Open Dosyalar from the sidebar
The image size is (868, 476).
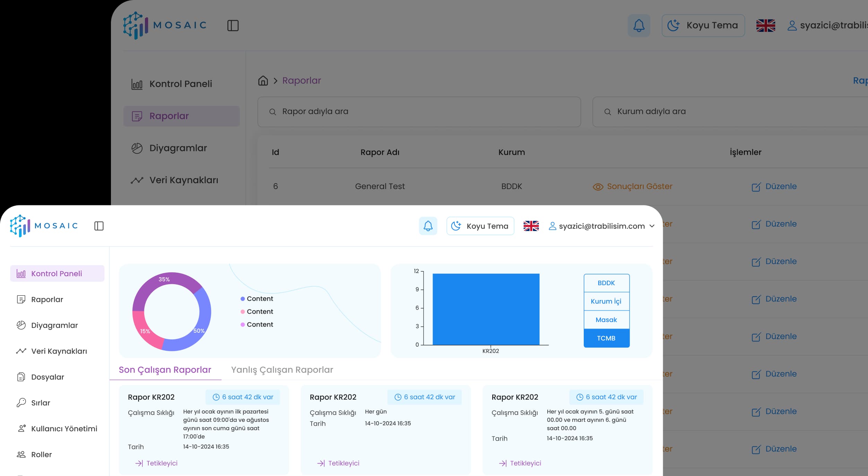[x=47, y=377]
